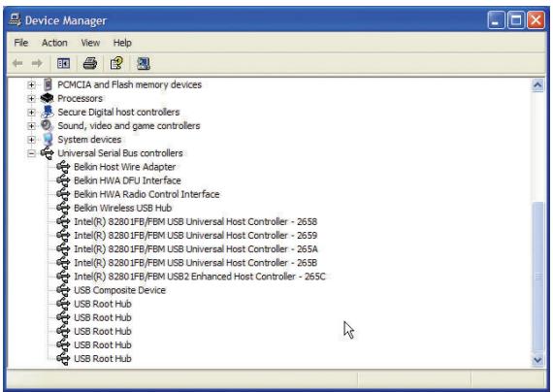Minimize the Device Manager window

click(496, 20)
